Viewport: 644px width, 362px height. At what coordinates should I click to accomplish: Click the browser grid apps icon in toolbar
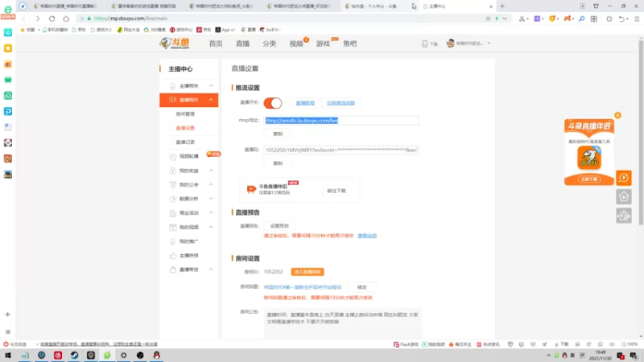coord(594,19)
